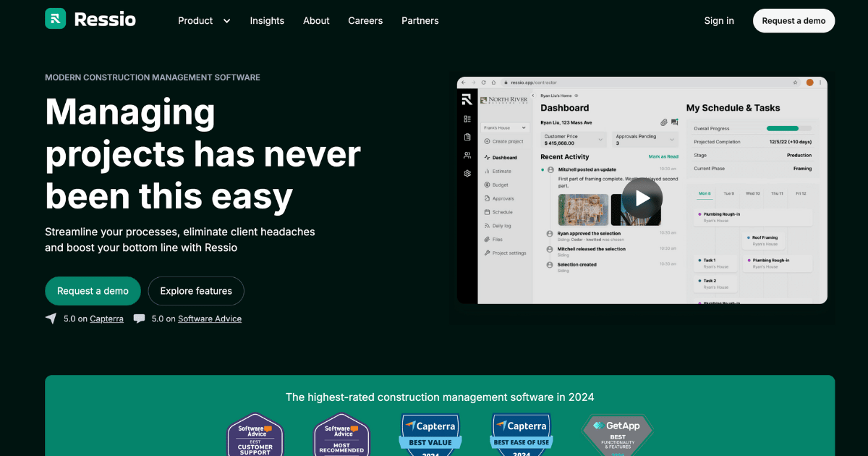Open Files using the paperclip icon
Viewport: 868px width, 456px height.
coord(487,239)
